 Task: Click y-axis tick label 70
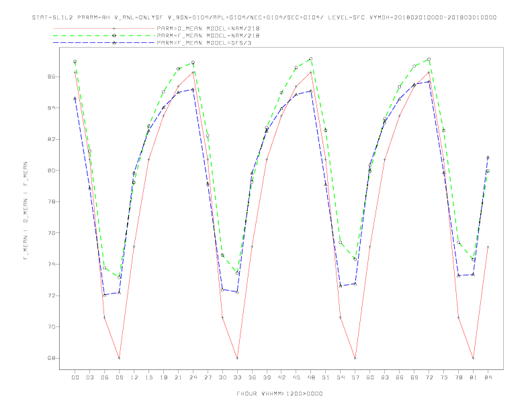50,327
